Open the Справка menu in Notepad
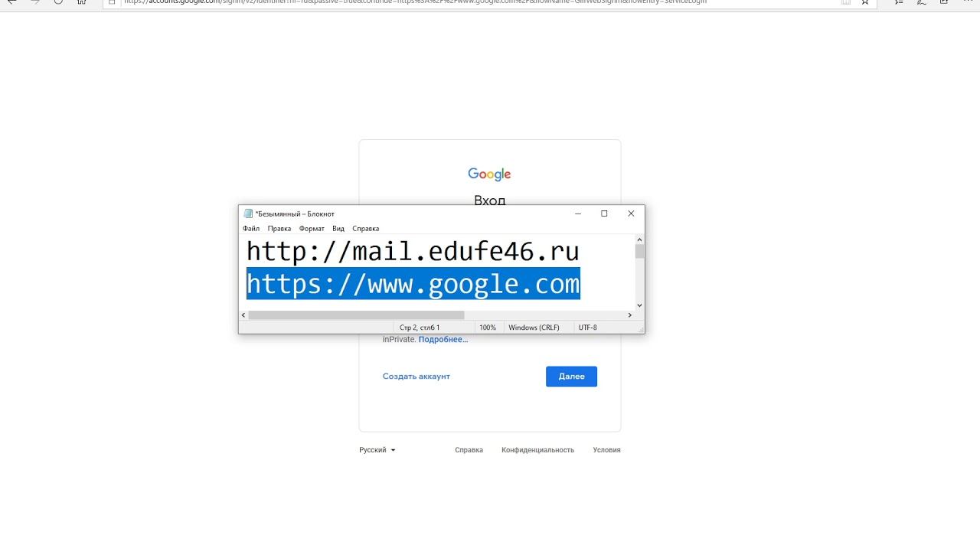This screenshot has height=551, width=980. click(x=366, y=229)
